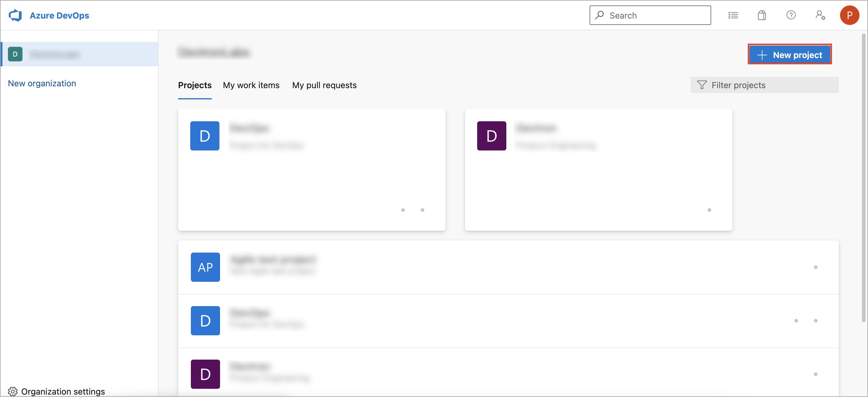The image size is (868, 397).
Task: Switch to the My pull requests tab
Action: 324,85
